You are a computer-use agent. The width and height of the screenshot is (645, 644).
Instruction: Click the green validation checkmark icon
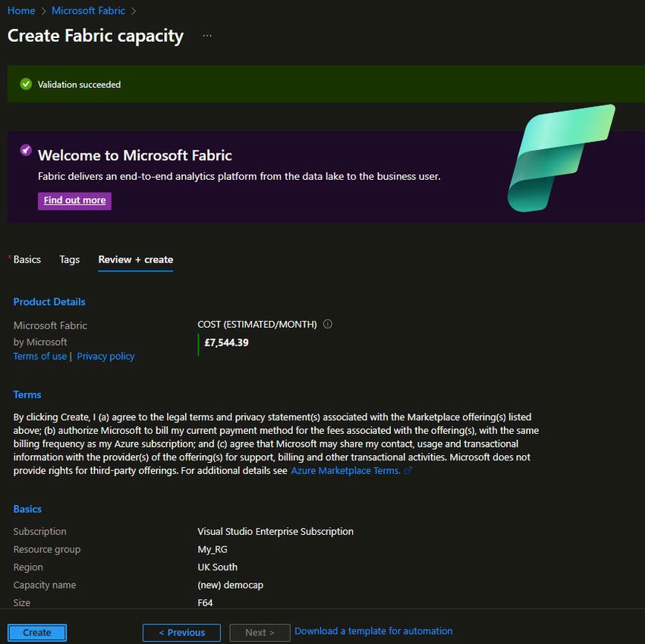coord(26,84)
